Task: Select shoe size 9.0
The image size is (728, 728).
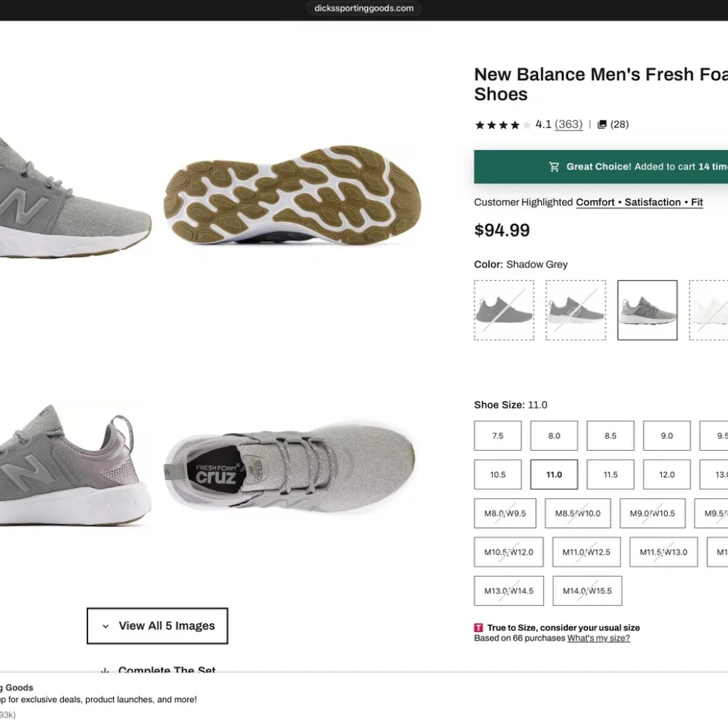Action: (667, 435)
